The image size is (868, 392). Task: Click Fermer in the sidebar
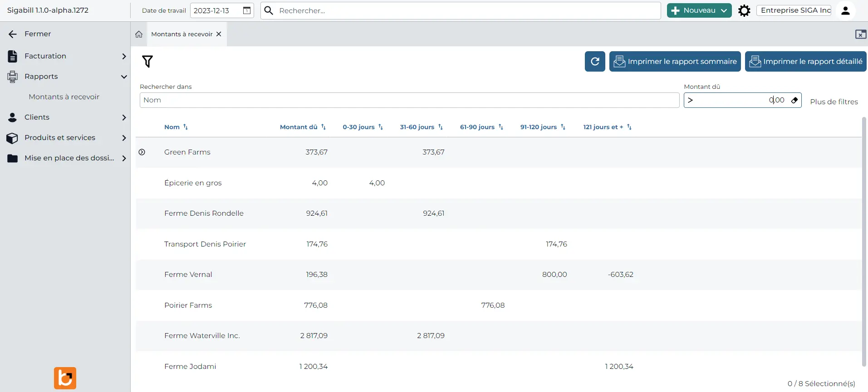point(38,34)
